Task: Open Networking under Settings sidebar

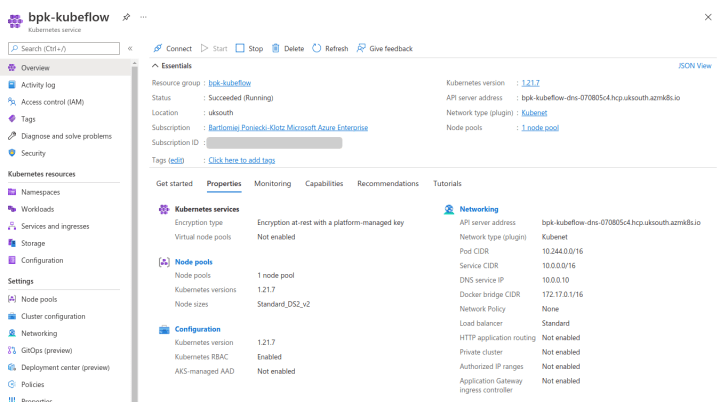Action: [x=39, y=333]
